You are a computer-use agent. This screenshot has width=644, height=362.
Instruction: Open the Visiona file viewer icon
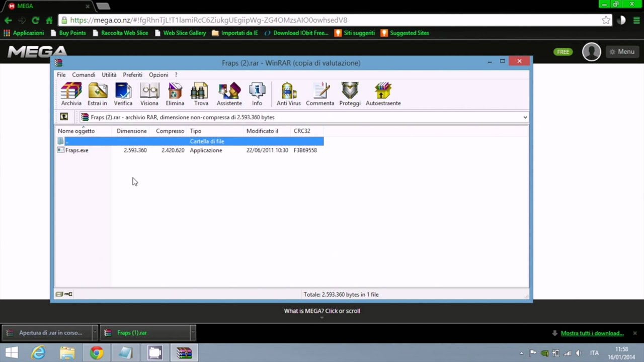149,95
